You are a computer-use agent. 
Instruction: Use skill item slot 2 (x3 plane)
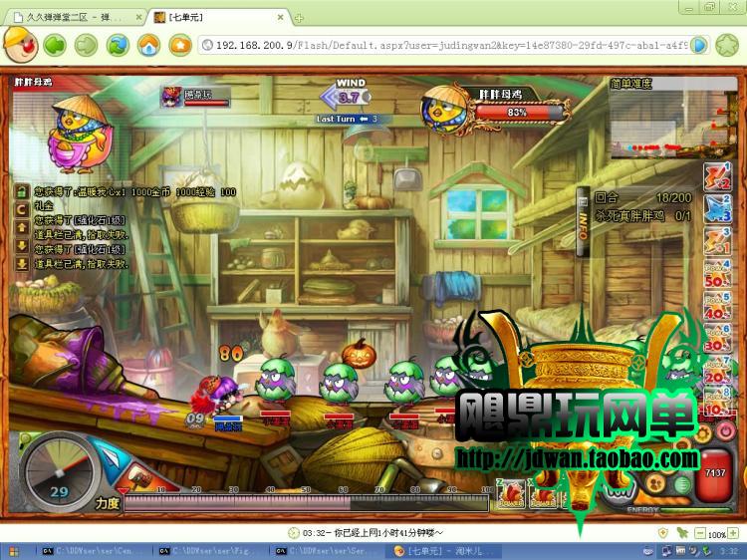pos(717,208)
